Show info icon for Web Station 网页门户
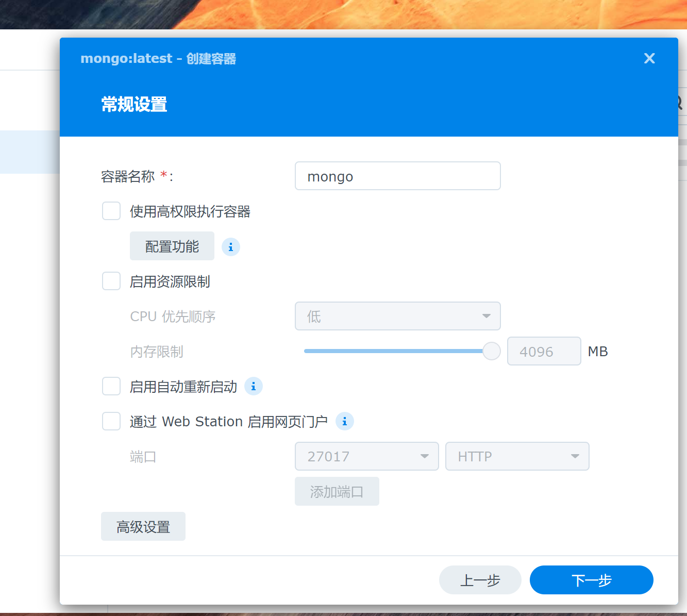The width and height of the screenshot is (687, 616). pyautogui.click(x=345, y=421)
